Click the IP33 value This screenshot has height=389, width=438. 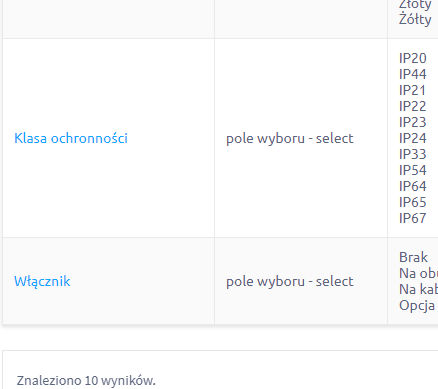413,154
